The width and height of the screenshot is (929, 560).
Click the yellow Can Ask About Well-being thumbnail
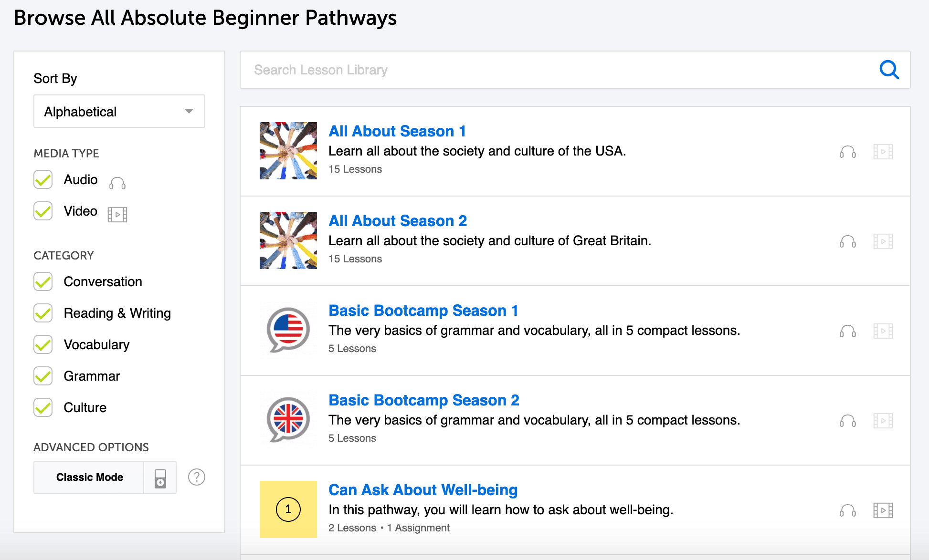pos(288,509)
